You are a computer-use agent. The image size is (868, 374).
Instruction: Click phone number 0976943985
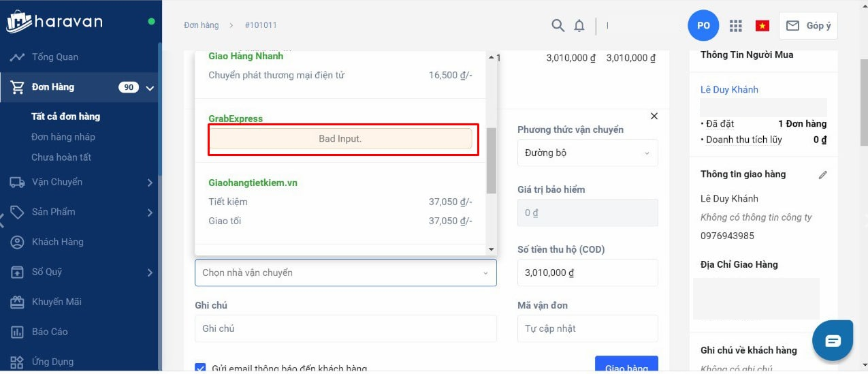727,236
